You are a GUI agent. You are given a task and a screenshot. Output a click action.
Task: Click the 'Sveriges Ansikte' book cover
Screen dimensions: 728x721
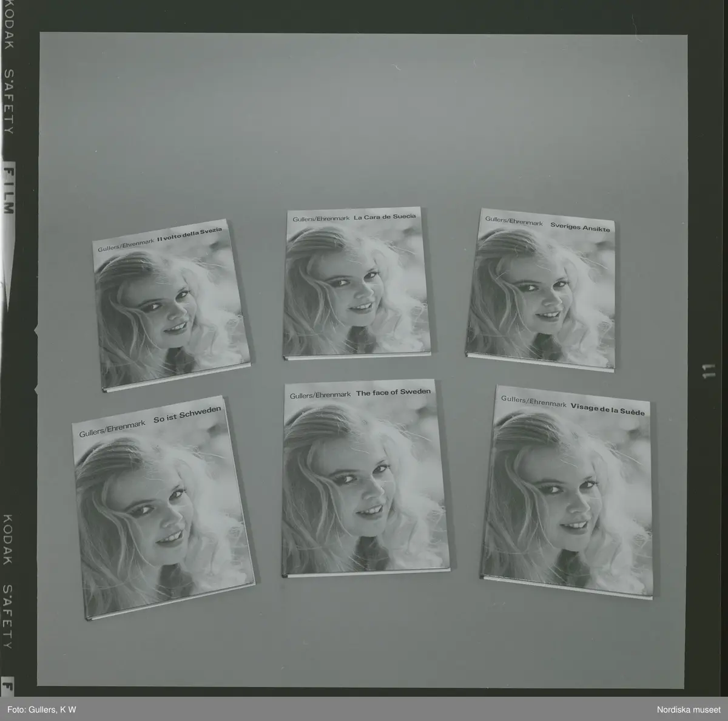tap(542, 291)
